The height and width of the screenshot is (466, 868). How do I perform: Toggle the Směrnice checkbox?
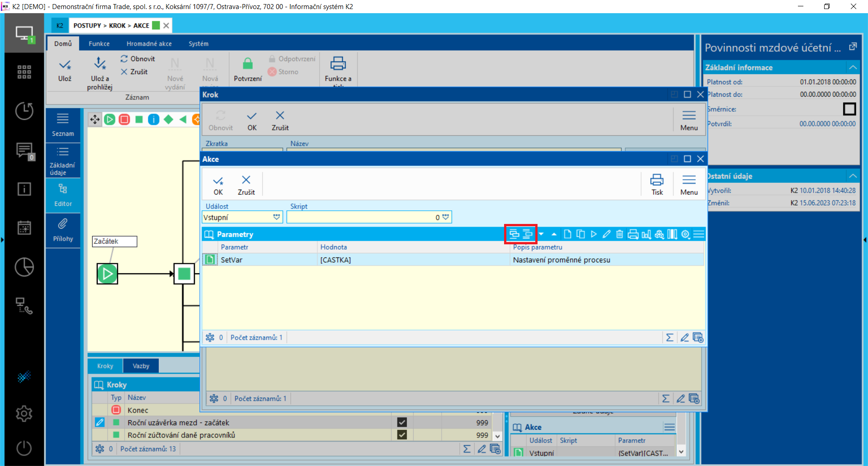coord(849,109)
